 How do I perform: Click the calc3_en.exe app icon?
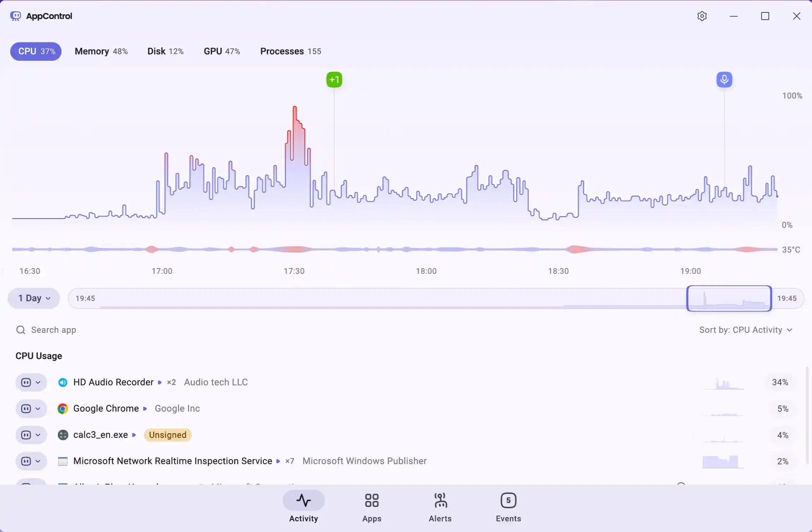(x=63, y=435)
